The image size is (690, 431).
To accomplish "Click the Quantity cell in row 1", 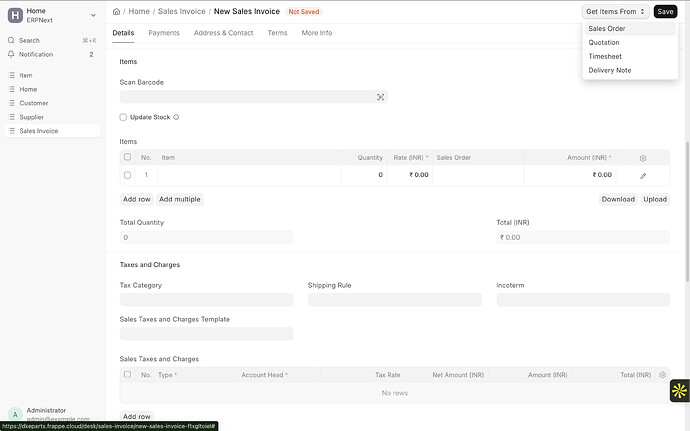I will click(x=364, y=175).
